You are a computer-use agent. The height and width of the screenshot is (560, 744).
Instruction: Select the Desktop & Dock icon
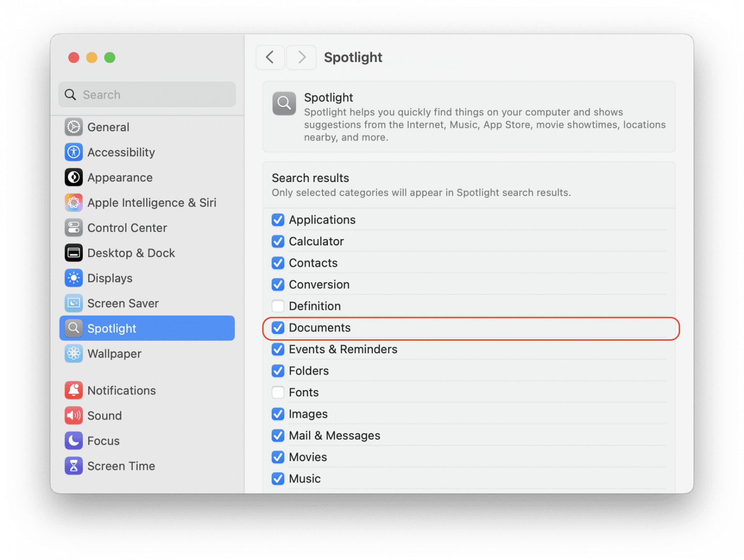coord(74,253)
